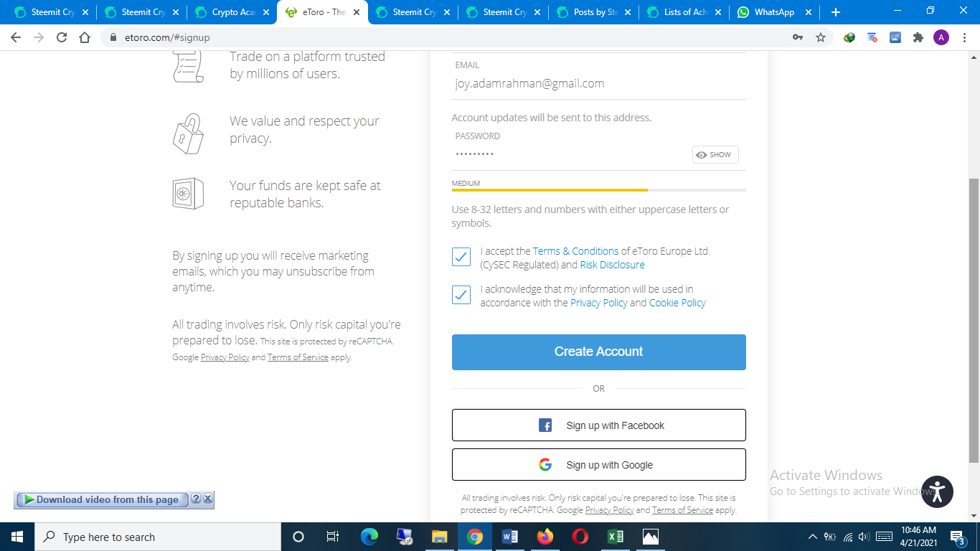Open the Cookie Policy link
This screenshot has height=551, width=980.
coord(677,303)
